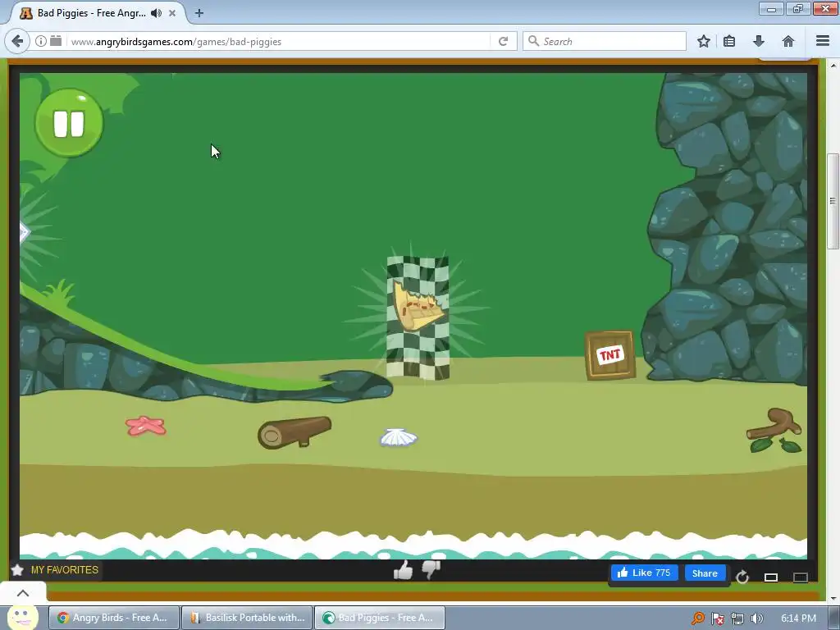Click the checkered finish flag goal

click(418, 318)
